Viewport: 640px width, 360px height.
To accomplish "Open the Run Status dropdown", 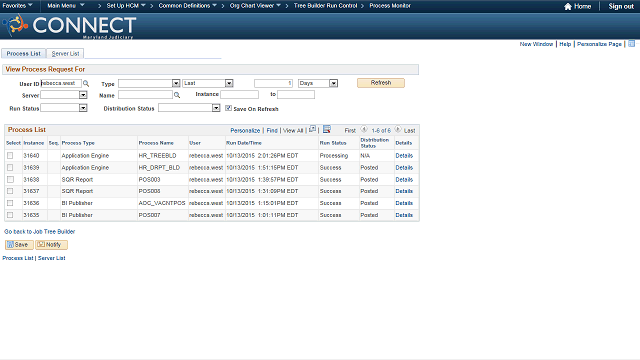I will pos(64,108).
